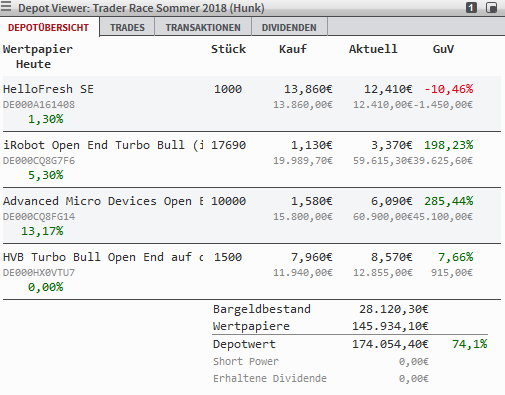Image resolution: width=505 pixels, height=395 pixels.
Task: Open the Trades tab
Action: (127, 27)
